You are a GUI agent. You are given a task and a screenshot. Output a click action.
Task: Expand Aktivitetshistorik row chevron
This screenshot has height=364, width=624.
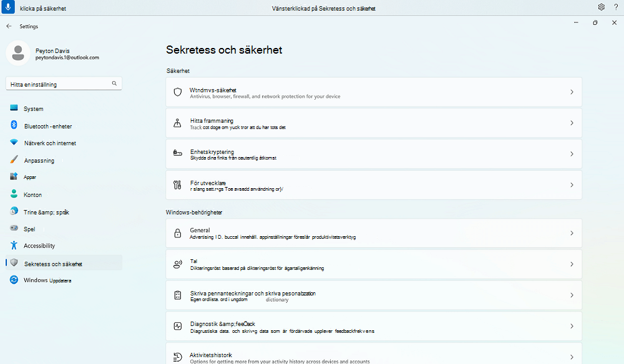[572, 357]
